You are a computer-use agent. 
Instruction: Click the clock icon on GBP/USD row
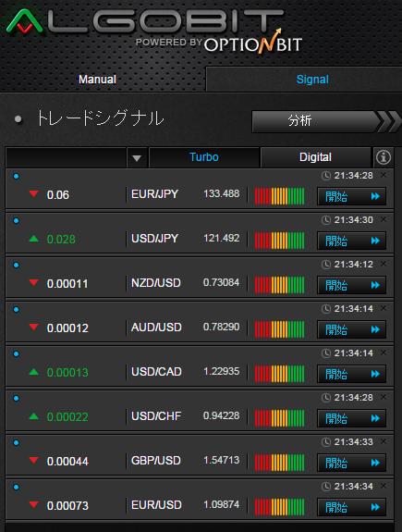(x=325, y=442)
